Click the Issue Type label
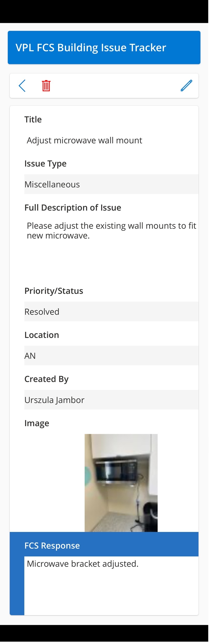Screen dimensions: 209x644 coord(45,164)
